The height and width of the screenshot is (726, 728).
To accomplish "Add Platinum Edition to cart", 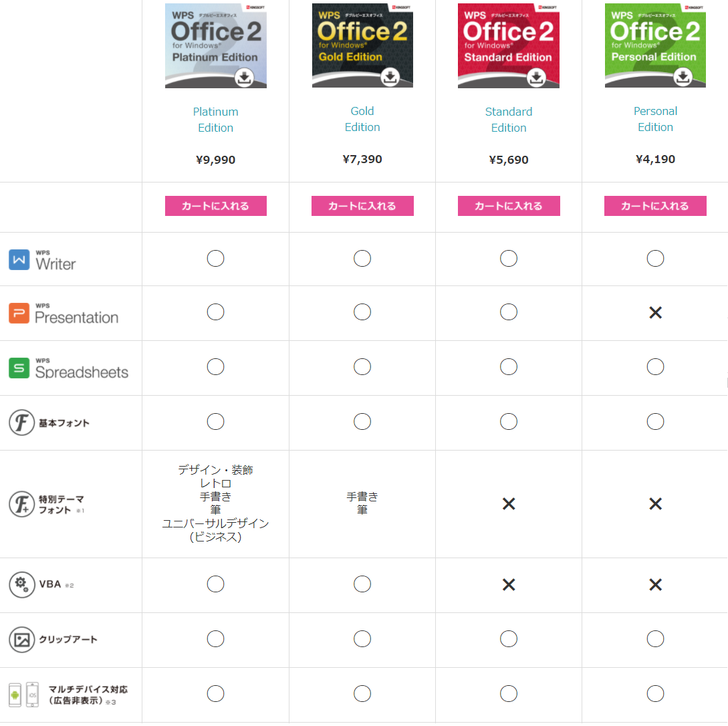I will [216, 206].
